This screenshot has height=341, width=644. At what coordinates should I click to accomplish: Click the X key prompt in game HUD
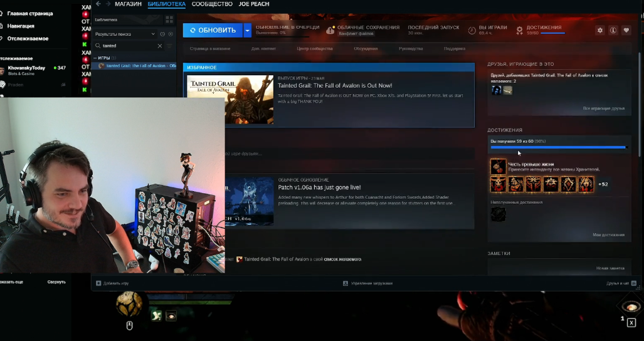[631, 323]
